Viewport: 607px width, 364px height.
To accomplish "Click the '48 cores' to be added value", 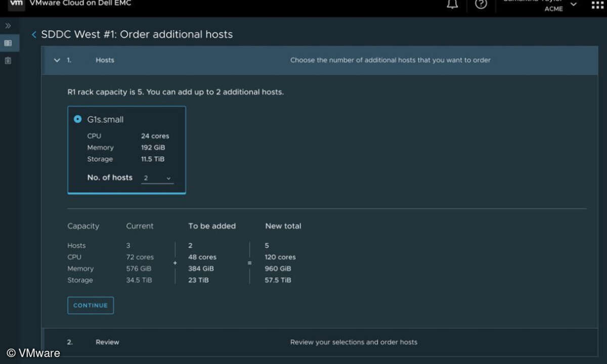I will point(202,257).
